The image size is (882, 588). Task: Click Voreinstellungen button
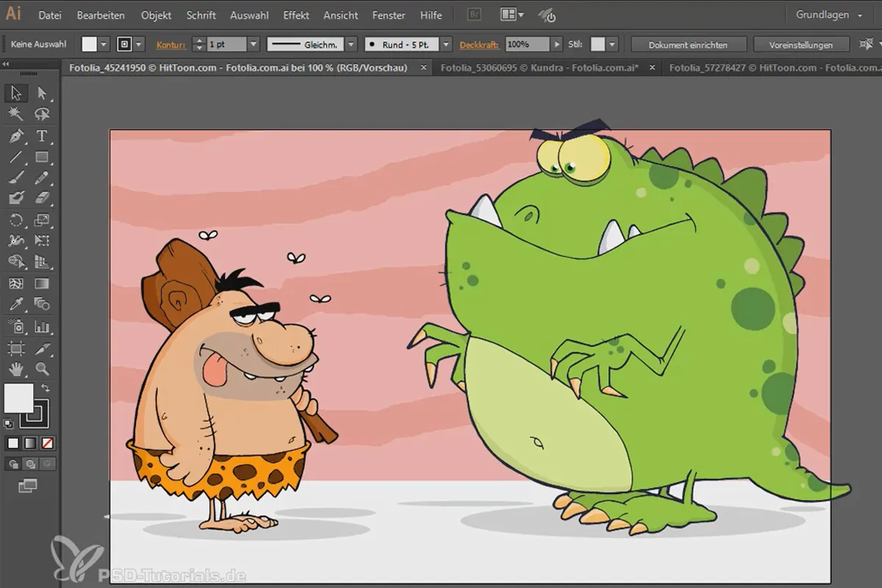801,45
